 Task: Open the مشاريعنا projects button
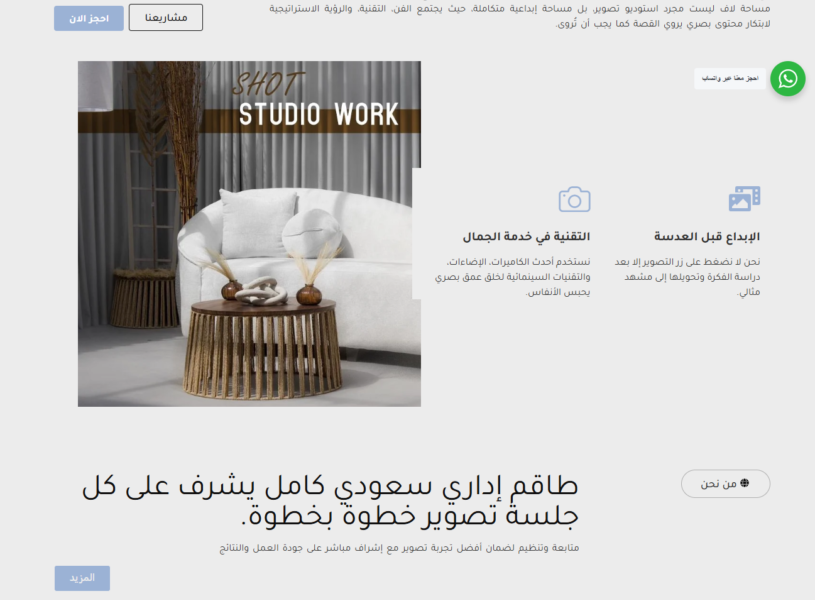(166, 17)
